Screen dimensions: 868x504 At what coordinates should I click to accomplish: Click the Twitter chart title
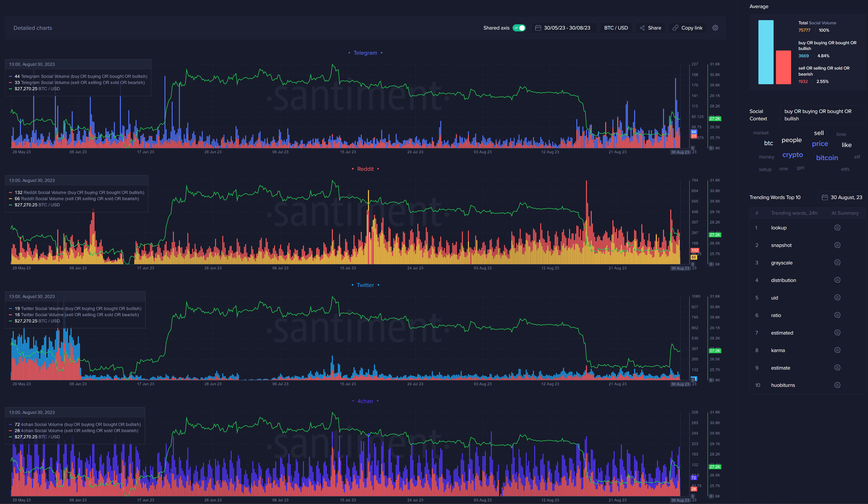coord(365,285)
